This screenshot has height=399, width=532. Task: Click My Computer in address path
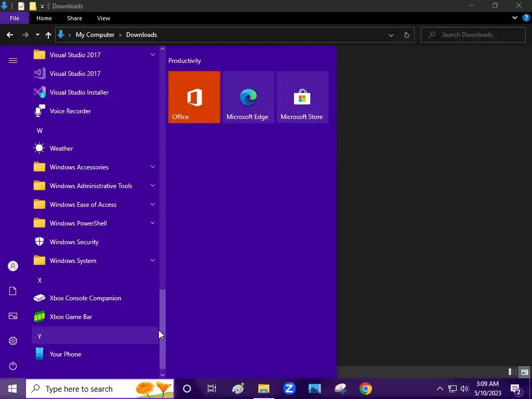(95, 35)
